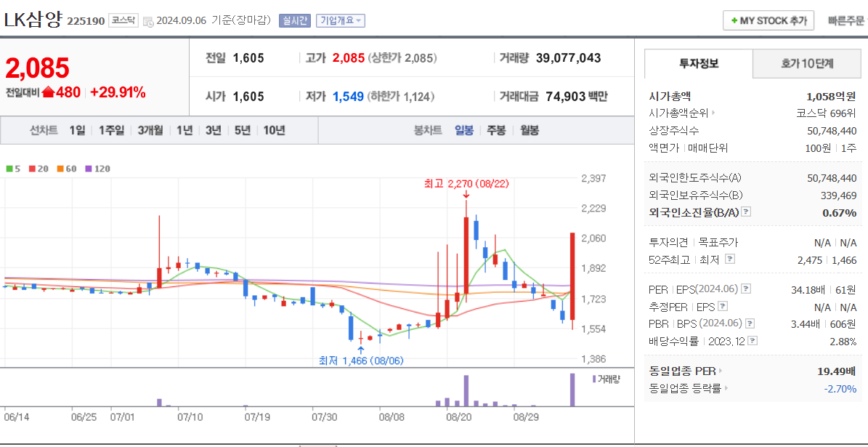Click the purple 120-day moving average legend
868x447 pixels.
click(x=97, y=169)
